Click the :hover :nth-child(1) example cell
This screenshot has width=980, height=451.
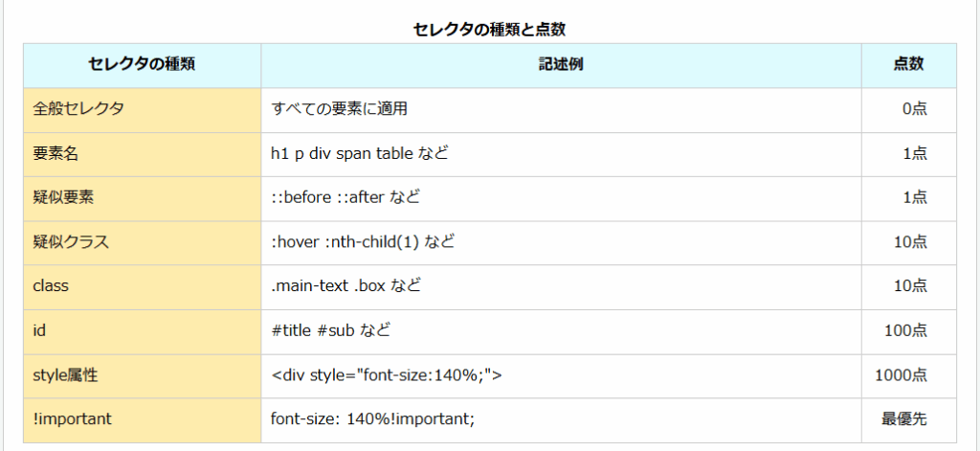click(x=561, y=243)
